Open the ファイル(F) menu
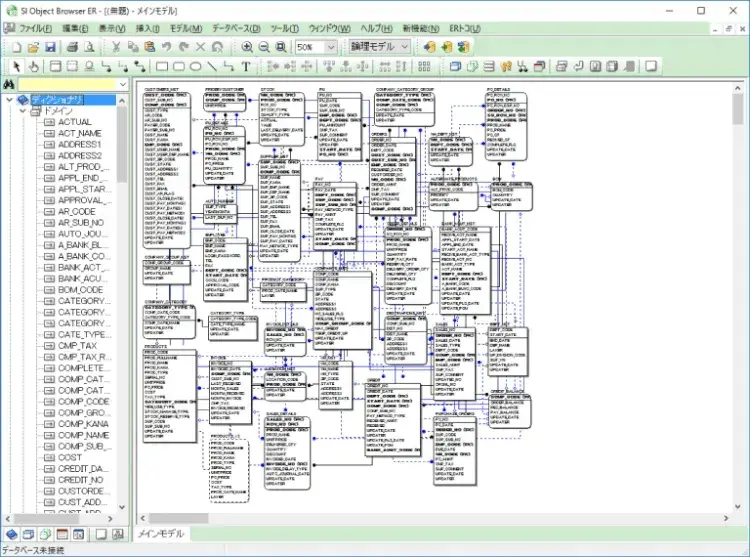750x557 pixels. coord(37,28)
